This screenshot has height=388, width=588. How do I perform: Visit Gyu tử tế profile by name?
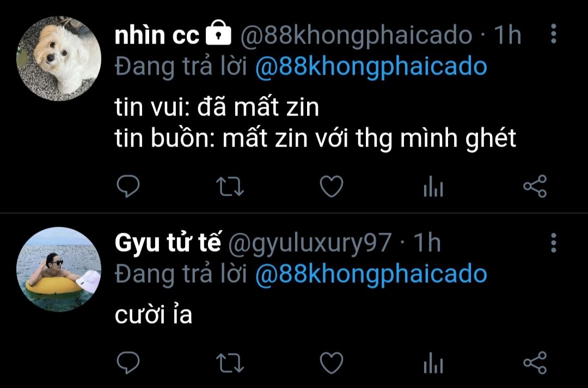(x=168, y=242)
